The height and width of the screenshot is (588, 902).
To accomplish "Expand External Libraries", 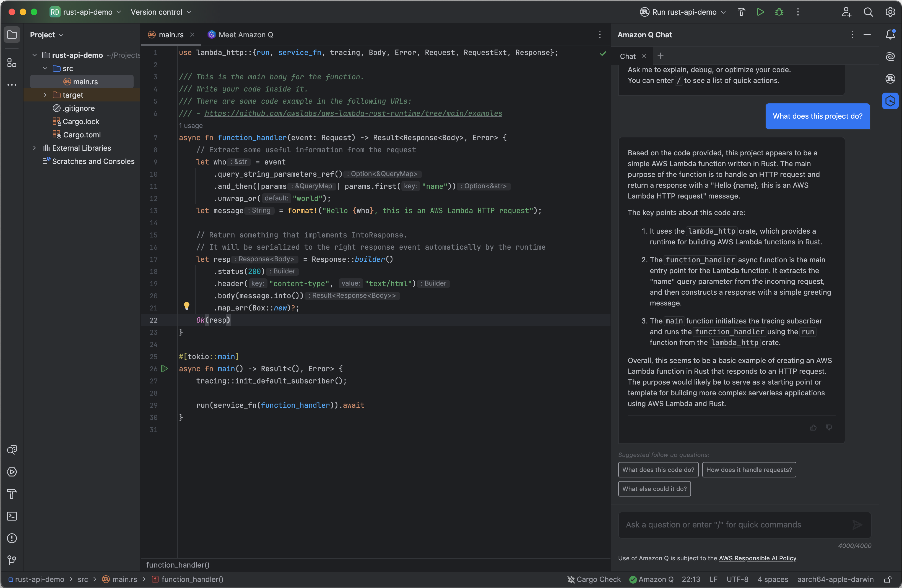I will tap(35, 148).
